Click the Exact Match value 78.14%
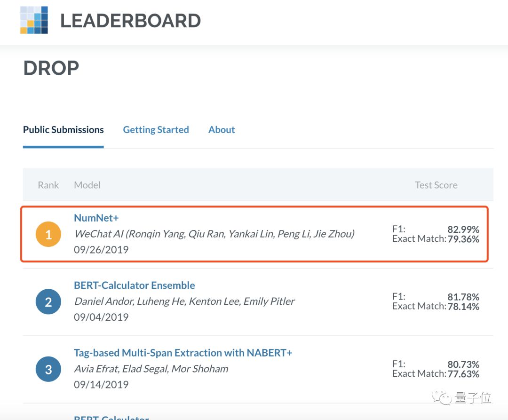 click(x=463, y=306)
